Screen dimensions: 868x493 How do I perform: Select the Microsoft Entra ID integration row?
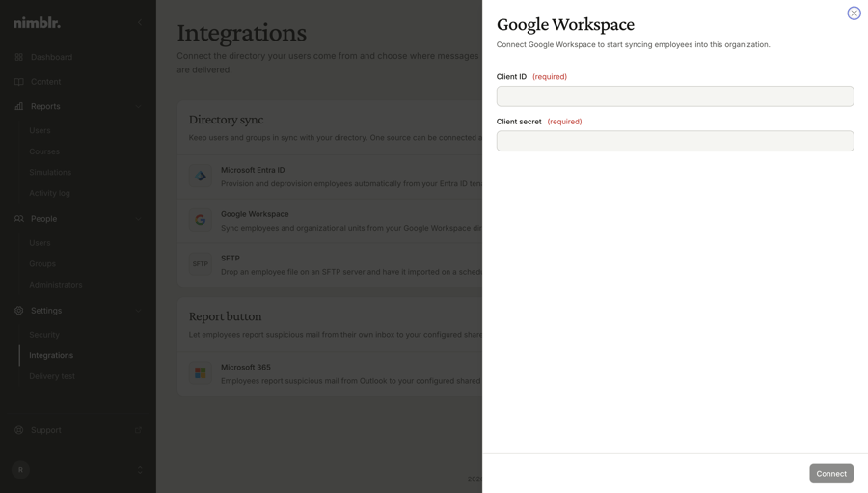tap(330, 177)
